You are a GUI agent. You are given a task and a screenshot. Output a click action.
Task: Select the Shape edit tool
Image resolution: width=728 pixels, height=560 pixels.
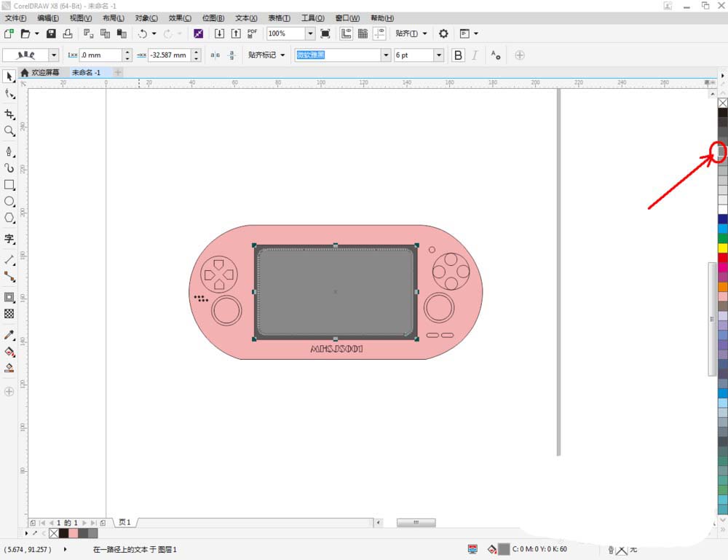[9, 94]
